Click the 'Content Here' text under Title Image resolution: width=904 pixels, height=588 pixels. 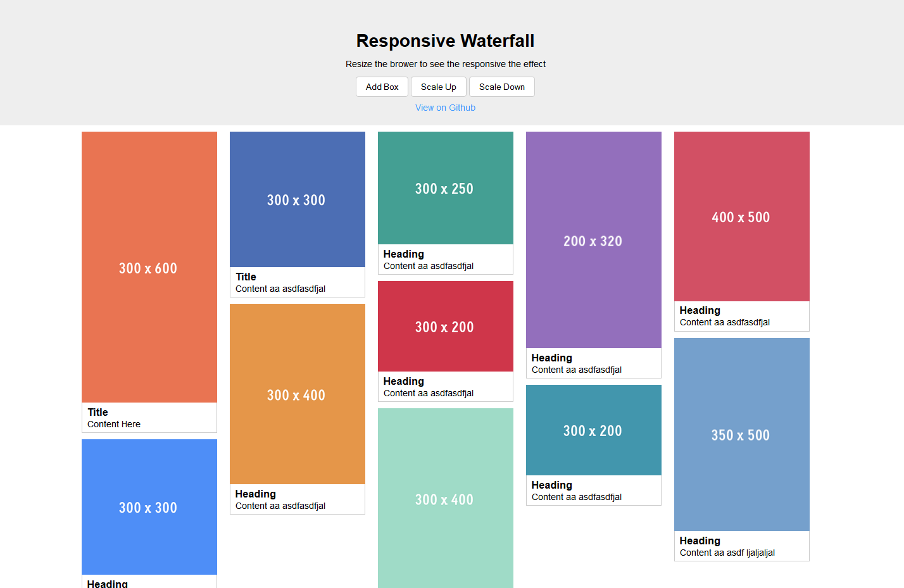click(x=114, y=424)
